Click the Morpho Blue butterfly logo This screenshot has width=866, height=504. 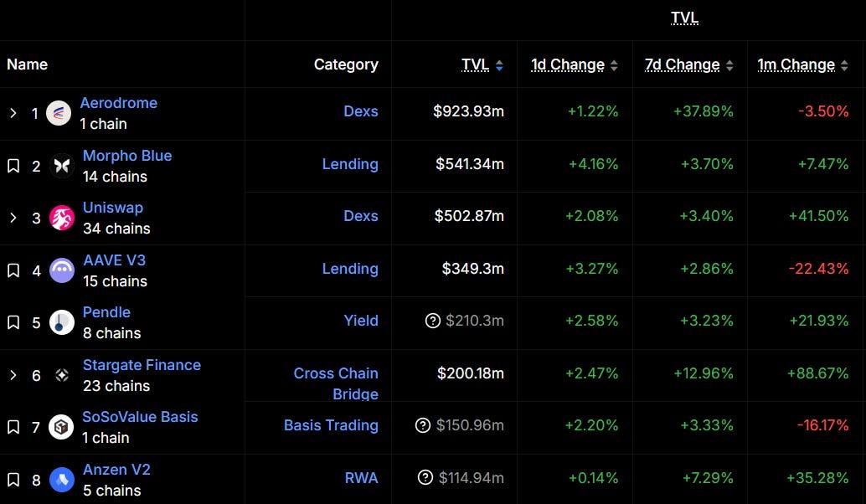pos(62,166)
